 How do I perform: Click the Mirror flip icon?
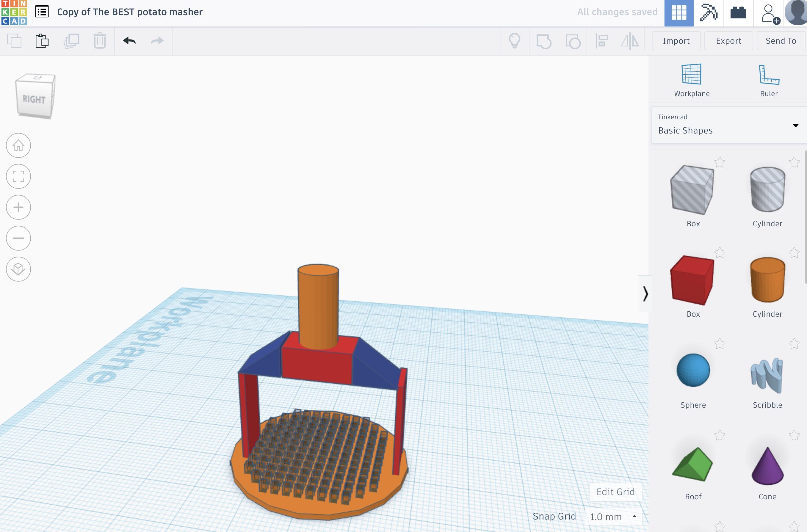pyautogui.click(x=630, y=41)
